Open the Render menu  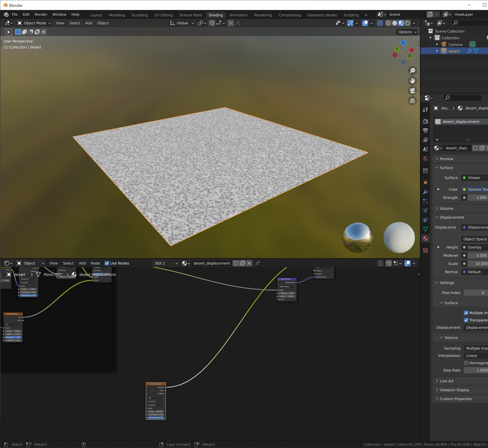pyautogui.click(x=41, y=15)
